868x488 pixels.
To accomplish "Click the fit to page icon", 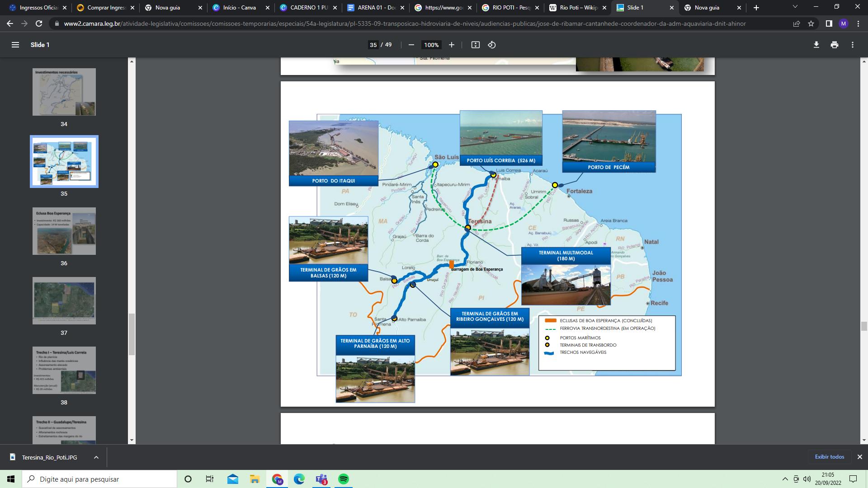I will (475, 45).
